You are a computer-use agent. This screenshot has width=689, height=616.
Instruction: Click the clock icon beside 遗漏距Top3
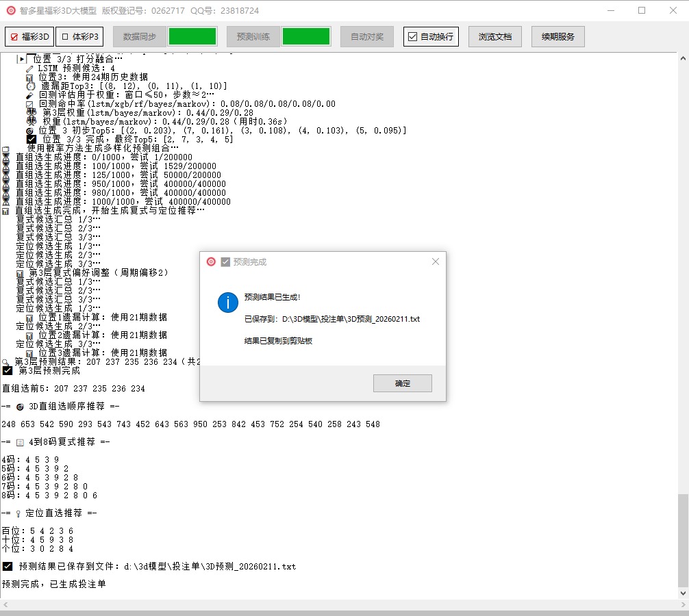click(31, 86)
